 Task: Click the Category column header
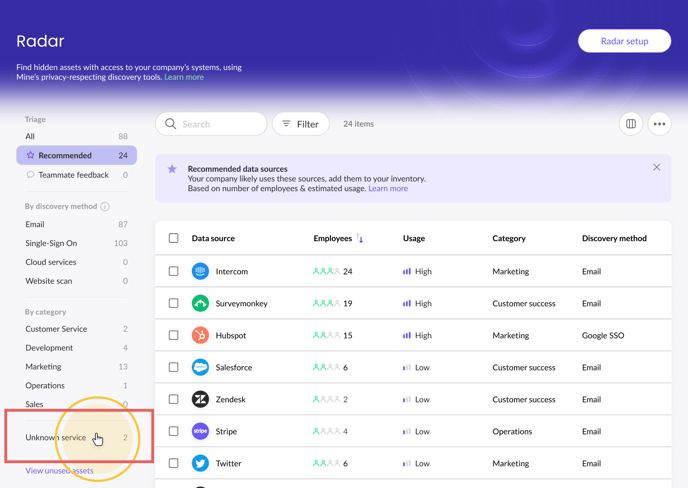(509, 238)
